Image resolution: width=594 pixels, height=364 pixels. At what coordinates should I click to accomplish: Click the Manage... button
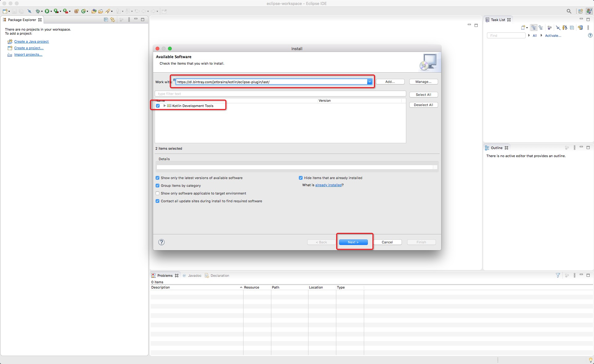point(424,82)
